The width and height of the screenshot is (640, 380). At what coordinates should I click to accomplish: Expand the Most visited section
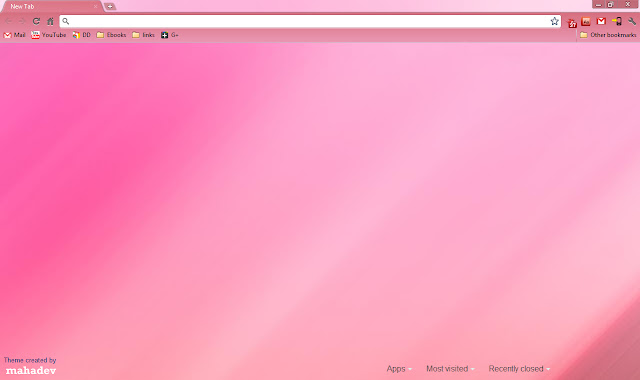[450, 369]
